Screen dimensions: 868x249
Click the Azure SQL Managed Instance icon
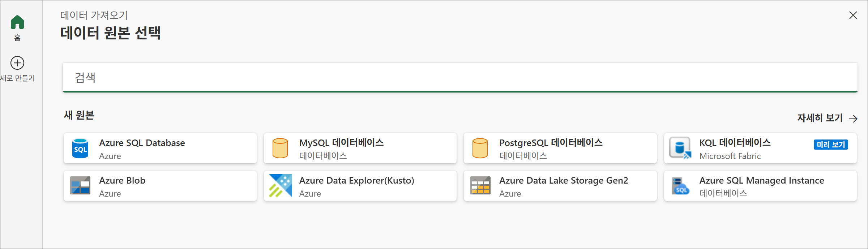point(680,186)
